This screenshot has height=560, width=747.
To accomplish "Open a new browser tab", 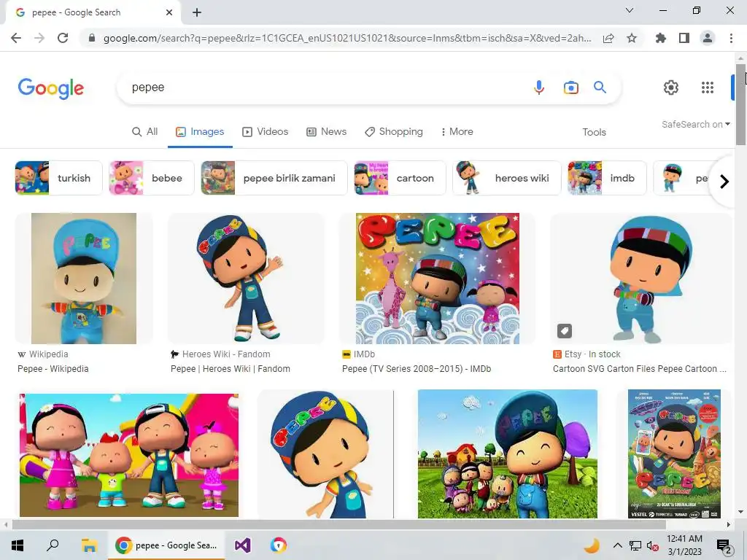I will 197,12.
